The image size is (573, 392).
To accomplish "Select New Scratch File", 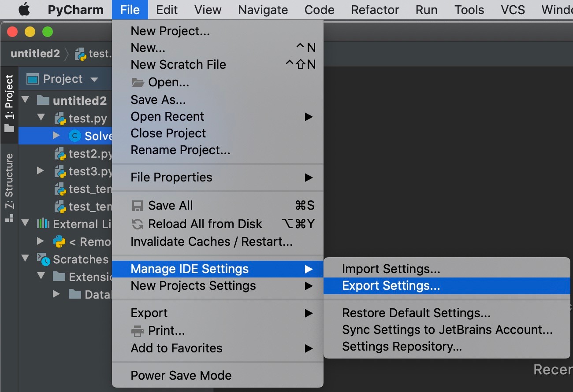I will (218, 64).
